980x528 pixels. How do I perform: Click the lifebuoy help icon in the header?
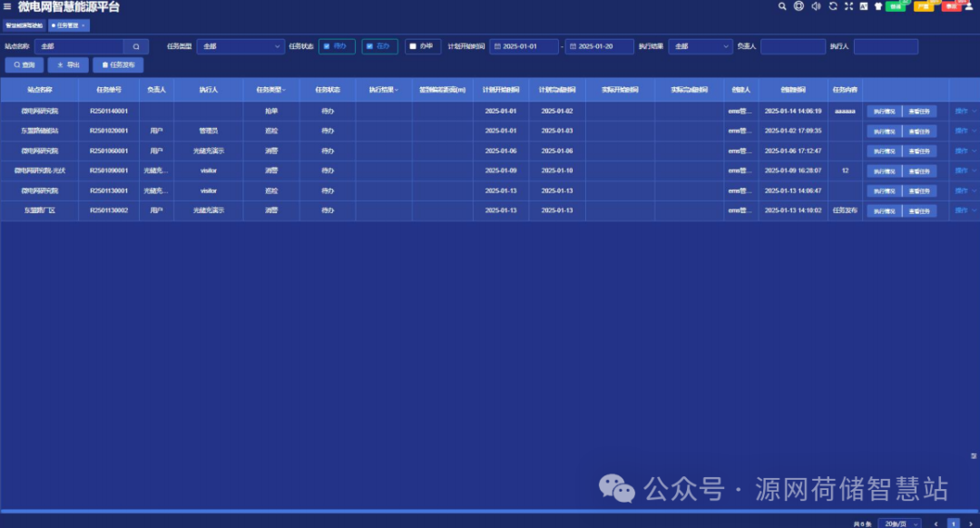[799, 6]
